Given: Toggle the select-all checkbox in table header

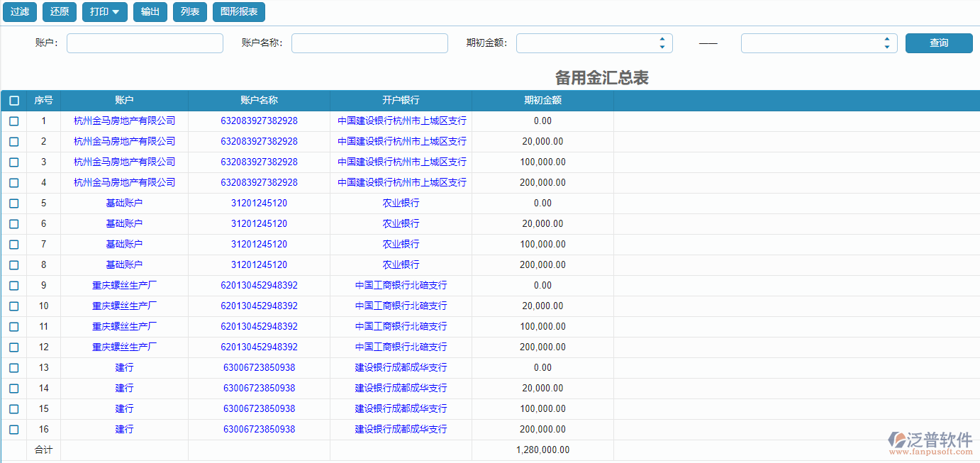Looking at the screenshot, I should (x=13, y=100).
